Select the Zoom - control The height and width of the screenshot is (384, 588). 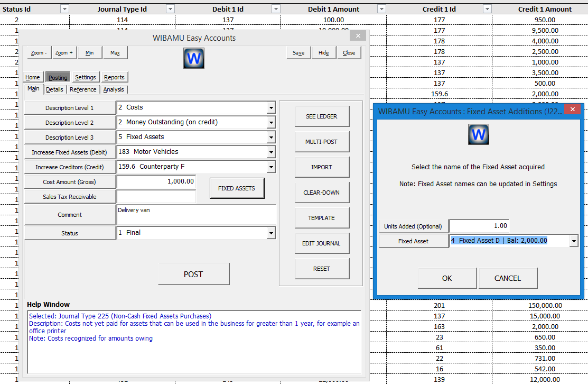(x=38, y=52)
